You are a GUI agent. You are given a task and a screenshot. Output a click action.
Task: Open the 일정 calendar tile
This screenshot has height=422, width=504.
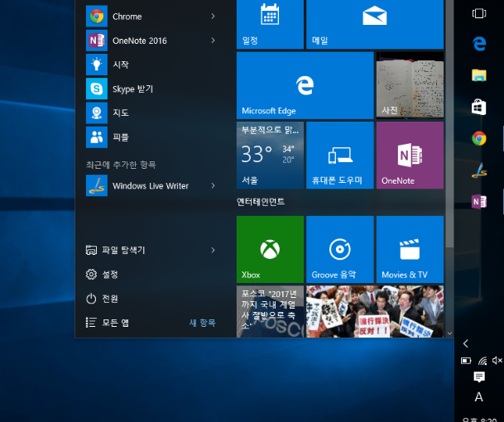pyautogui.click(x=270, y=24)
